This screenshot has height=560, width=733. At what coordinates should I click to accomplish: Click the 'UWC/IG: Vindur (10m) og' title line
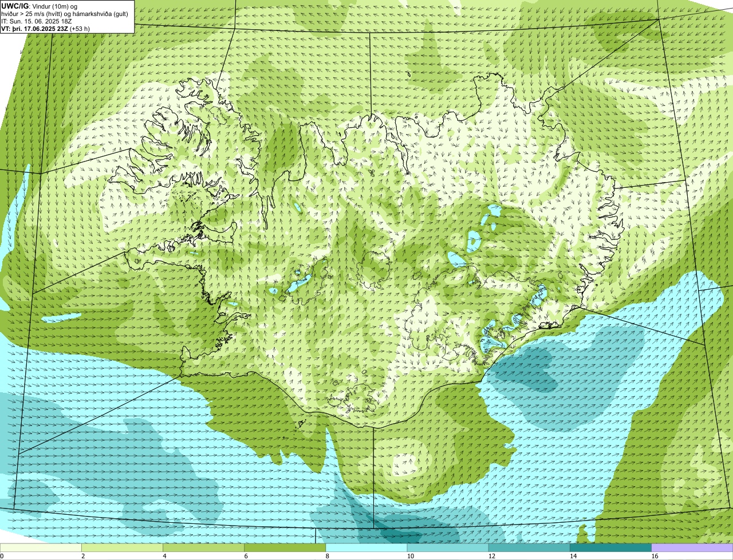click(40, 6)
